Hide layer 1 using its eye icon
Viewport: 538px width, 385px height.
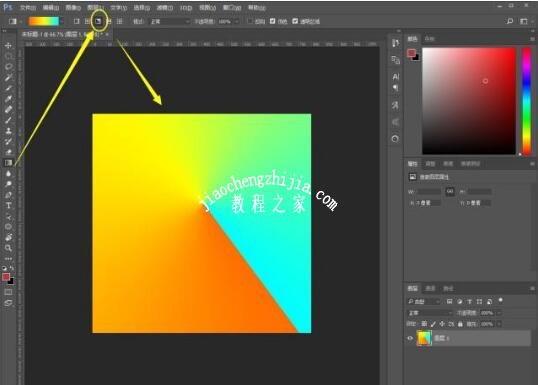[x=410, y=338]
